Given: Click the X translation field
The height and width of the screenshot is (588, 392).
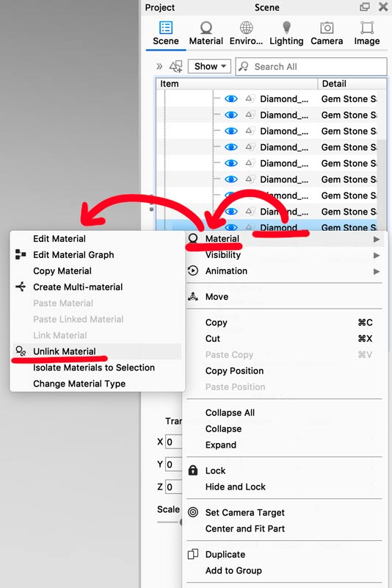Looking at the screenshot, I should click(174, 442).
